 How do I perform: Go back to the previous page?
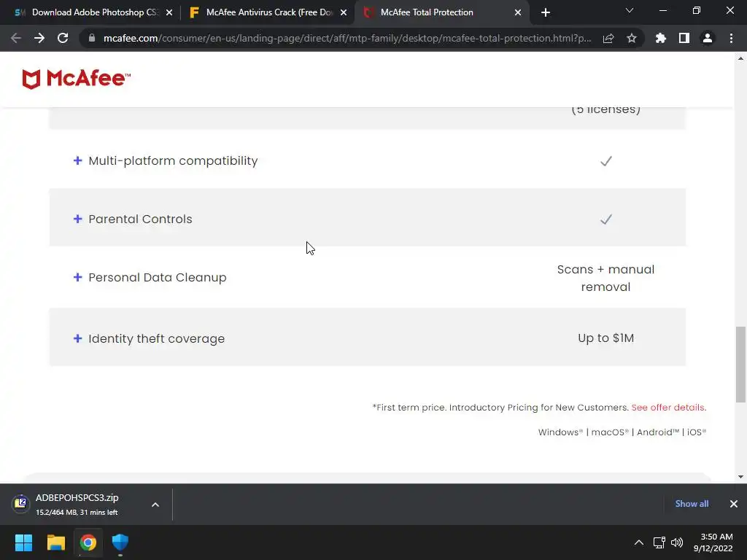click(x=16, y=38)
